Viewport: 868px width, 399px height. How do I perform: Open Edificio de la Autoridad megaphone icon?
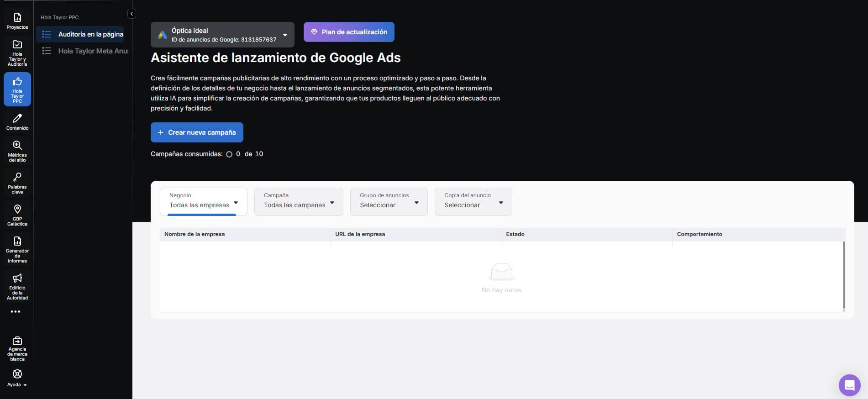tap(17, 286)
